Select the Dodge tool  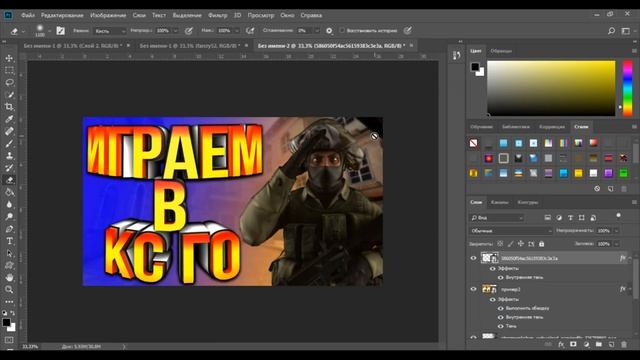[x=9, y=216]
